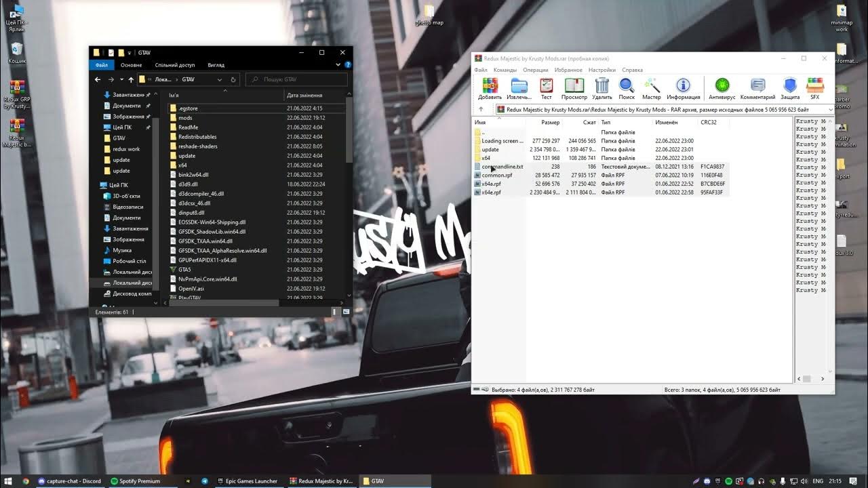Open the Explorer help question mark icon

pyautogui.click(x=348, y=65)
